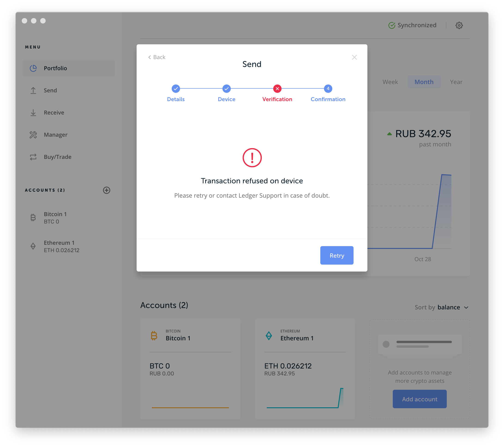Click the close modal X button
This screenshot has height=447, width=504.
(x=354, y=57)
